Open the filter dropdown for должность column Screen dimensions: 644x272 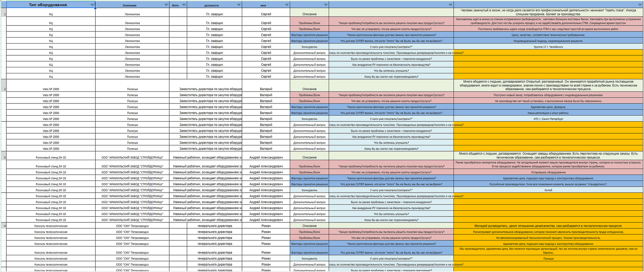point(239,5)
